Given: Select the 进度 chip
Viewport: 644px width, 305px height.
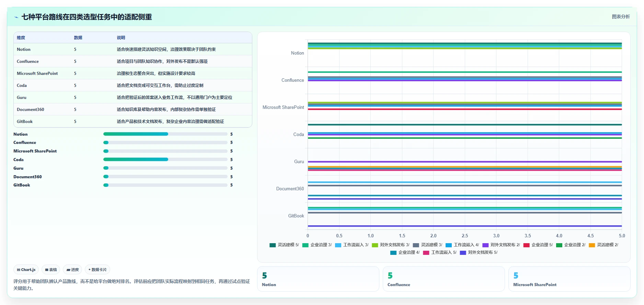Looking at the screenshot, I should click(72, 270).
